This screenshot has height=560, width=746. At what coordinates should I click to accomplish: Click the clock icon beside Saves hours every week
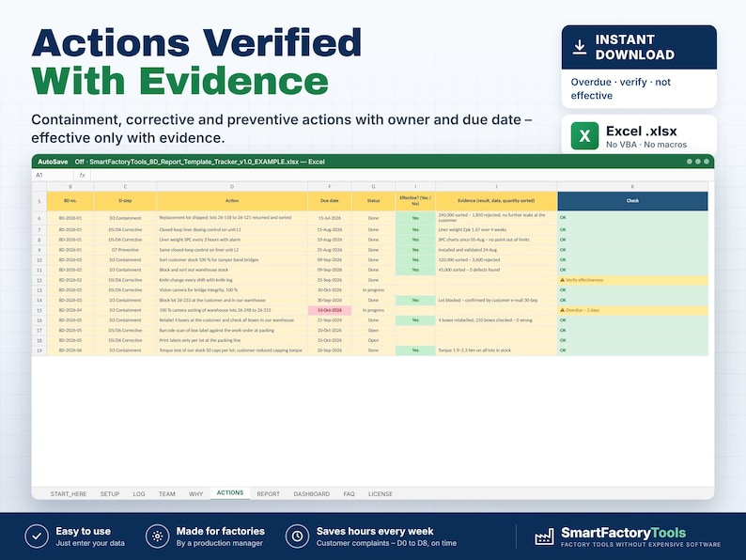pyautogui.click(x=297, y=537)
